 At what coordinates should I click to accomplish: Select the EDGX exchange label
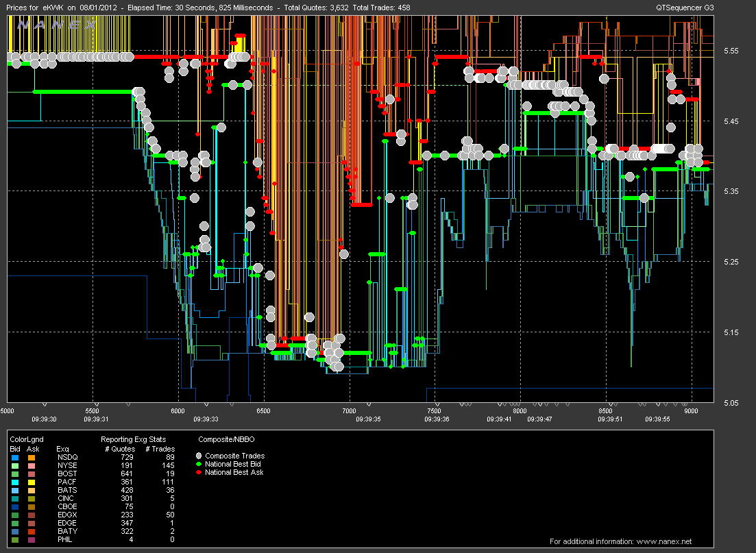pyautogui.click(x=67, y=515)
